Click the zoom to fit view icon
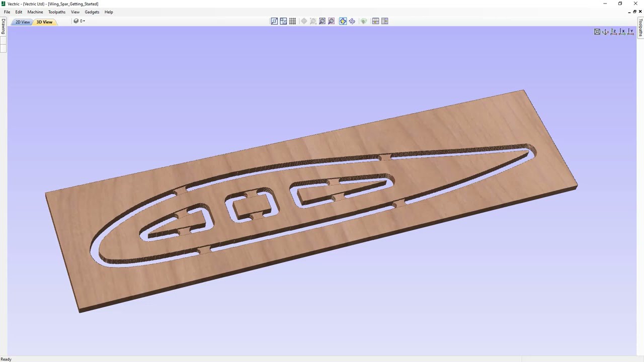Viewport: 644px width, 362px height. click(x=274, y=21)
